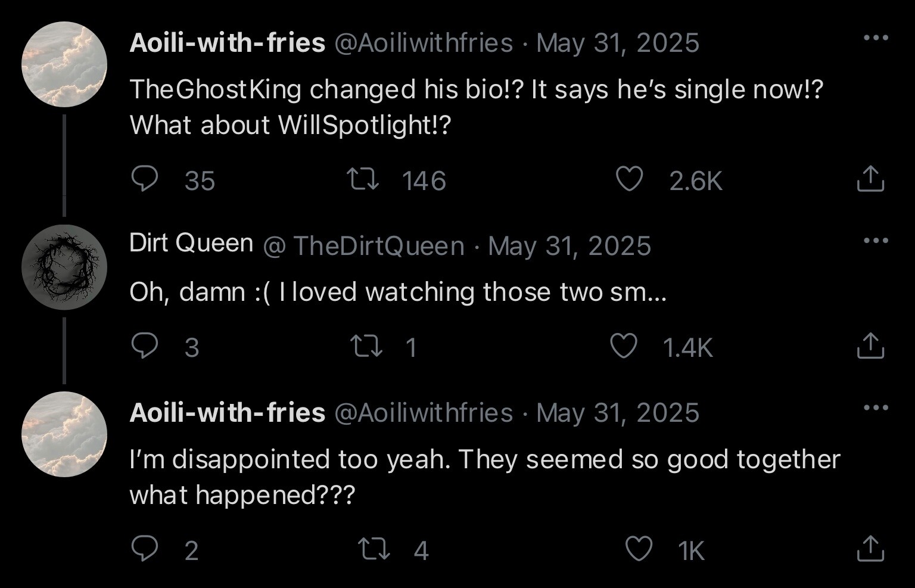The image size is (915, 588).
Task: Open the three-dot menu on the last tweet
Action: [x=876, y=406]
